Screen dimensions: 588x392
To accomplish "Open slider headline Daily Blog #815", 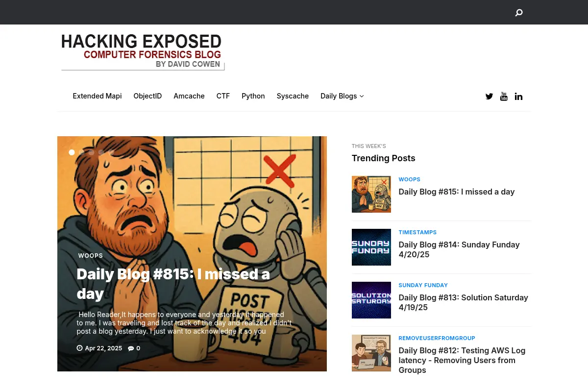I will pyautogui.click(x=173, y=284).
